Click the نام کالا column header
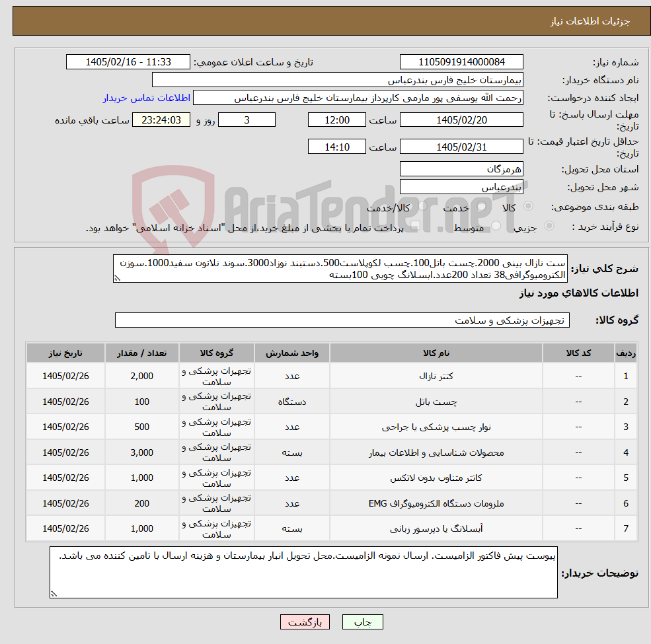The height and width of the screenshot is (644, 651). (436, 353)
